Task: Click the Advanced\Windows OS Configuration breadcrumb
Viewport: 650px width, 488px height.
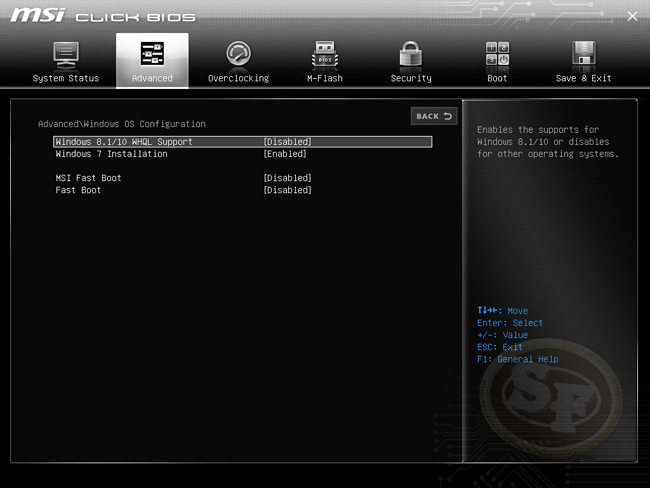Action: [121, 124]
